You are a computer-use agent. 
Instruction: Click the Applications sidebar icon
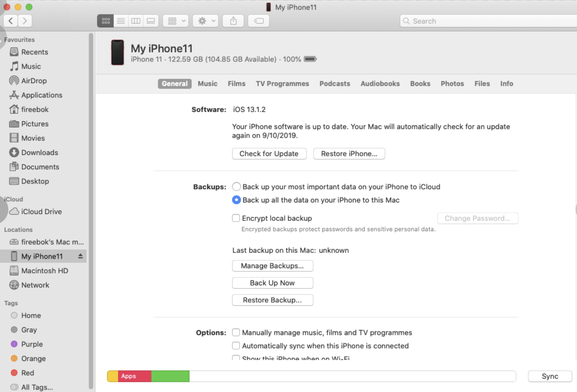tap(14, 95)
